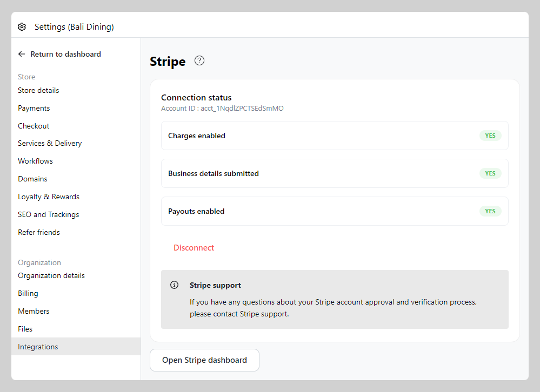
Task: Go to Refer friends
Action: tap(39, 233)
